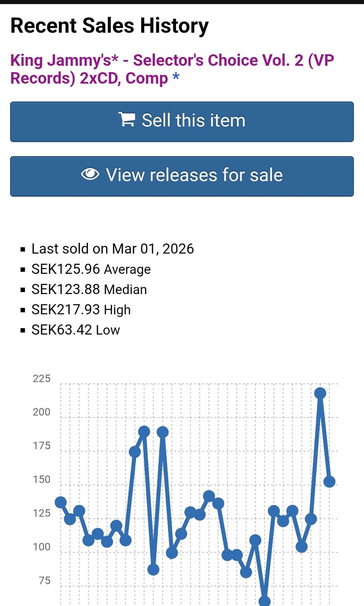Image resolution: width=364 pixels, height=606 pixels.
Task: Select the final rightmost chart data point
Action: click(329, 482)
